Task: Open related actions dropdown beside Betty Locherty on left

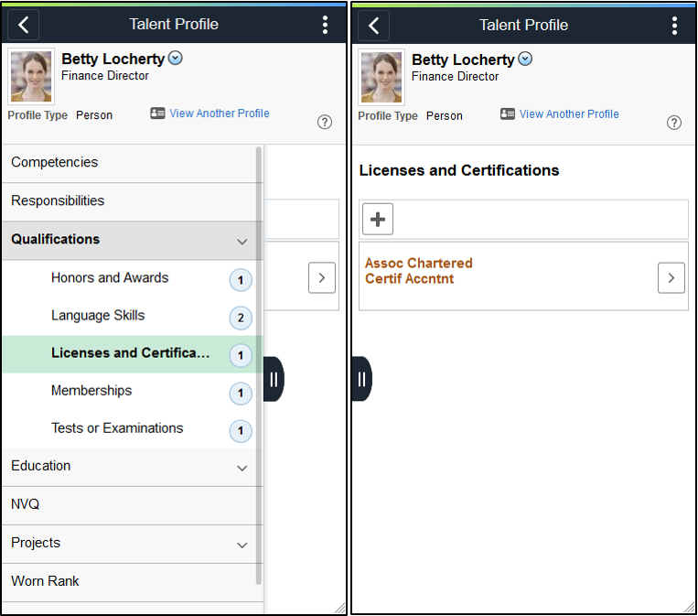Action: [176, 59]
